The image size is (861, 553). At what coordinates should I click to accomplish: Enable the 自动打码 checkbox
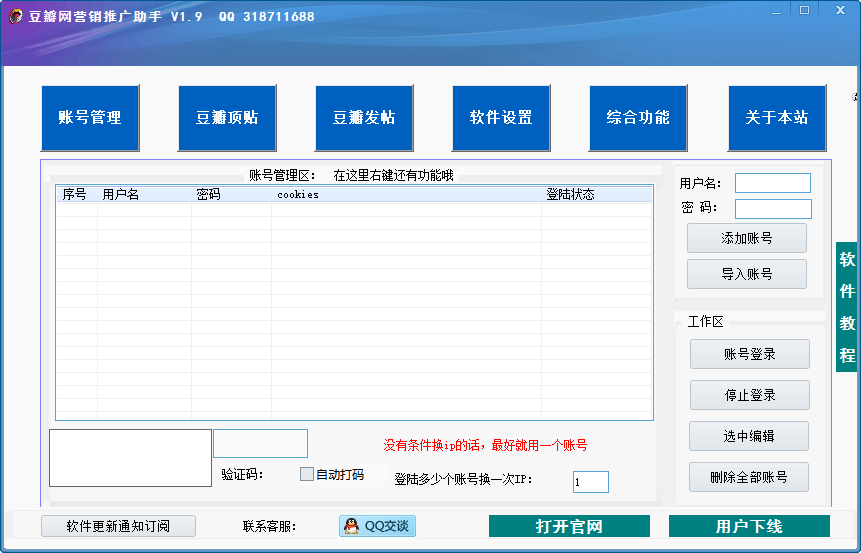[307, 474]
